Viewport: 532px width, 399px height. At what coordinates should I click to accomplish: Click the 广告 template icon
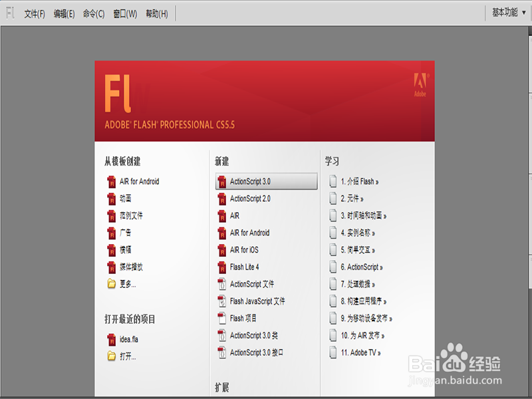pos(111,233)
